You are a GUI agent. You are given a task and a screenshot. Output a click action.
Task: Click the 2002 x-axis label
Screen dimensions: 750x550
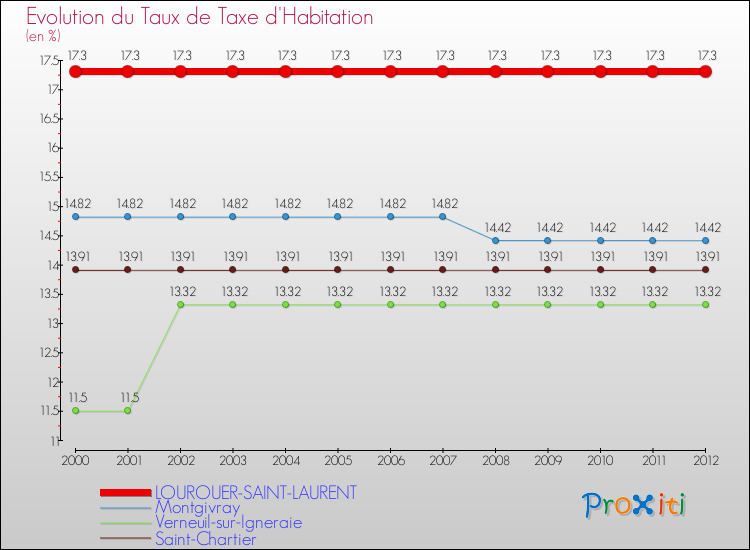[x=181, y=460]
